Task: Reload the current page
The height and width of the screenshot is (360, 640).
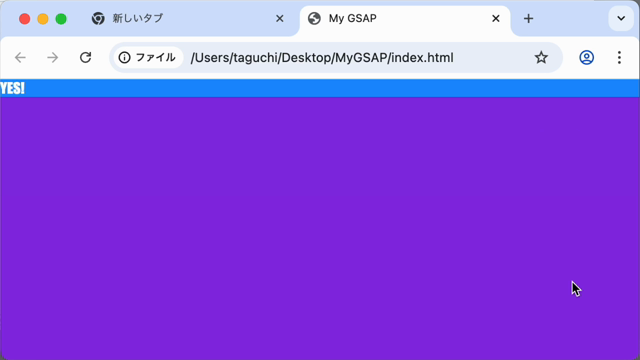Action: pyautogui.click(x=85, y=58)
